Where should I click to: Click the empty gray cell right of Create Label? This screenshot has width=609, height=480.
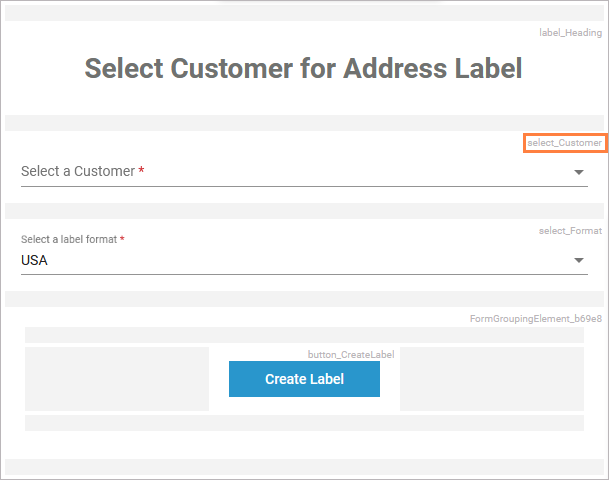pyautogui.click(x=491, y=379)
